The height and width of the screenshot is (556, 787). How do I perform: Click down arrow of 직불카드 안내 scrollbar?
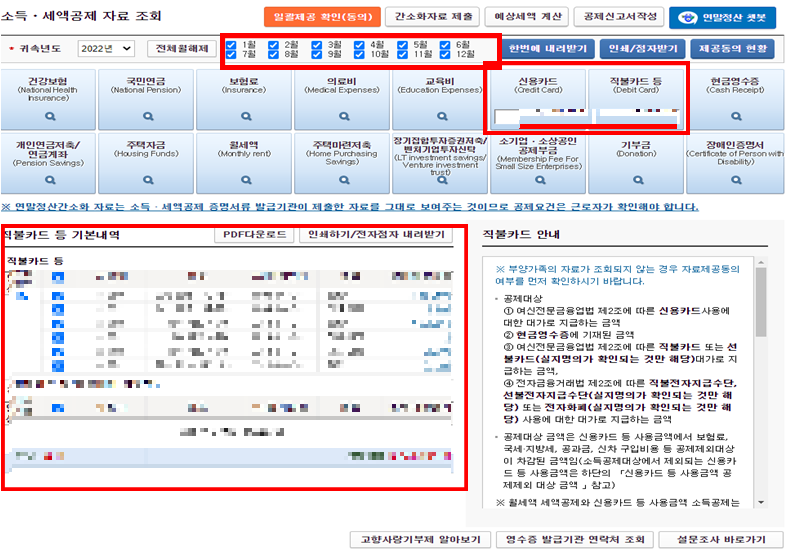coord(761,502)
